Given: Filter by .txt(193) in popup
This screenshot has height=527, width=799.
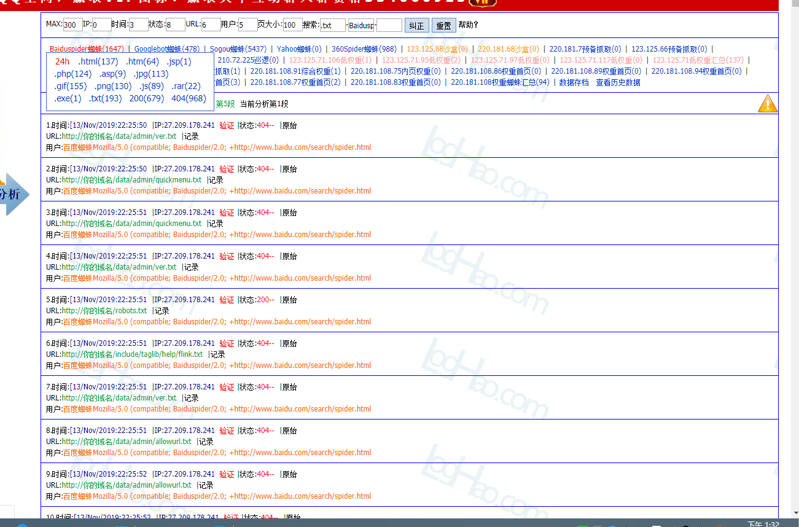Looking at the screenshot, I should point(105,98).
